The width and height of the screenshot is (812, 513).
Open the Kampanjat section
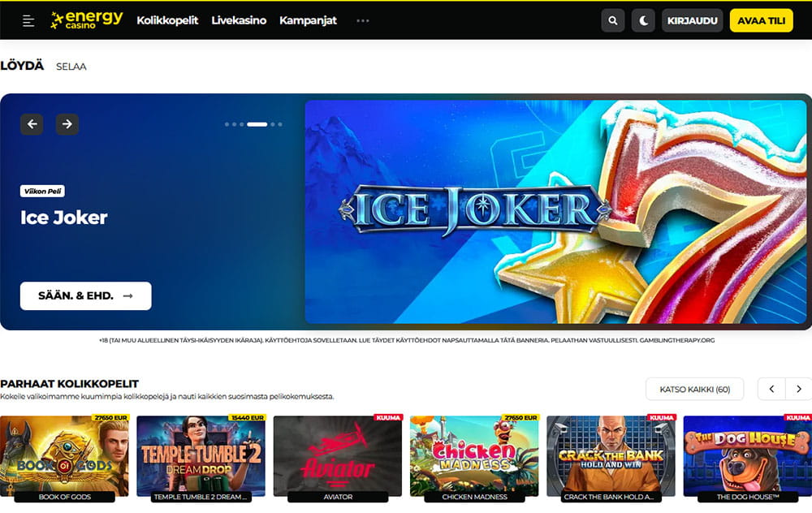click(308, 20)
